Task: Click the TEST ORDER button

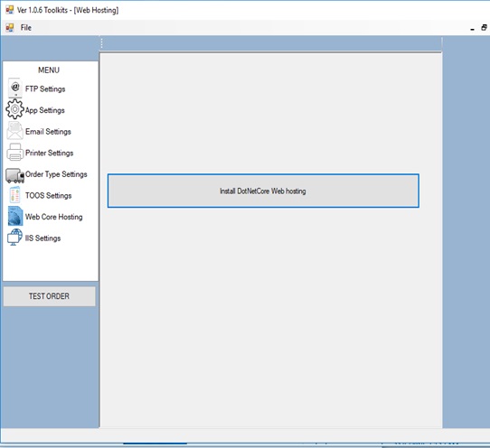Action: [x=50, y=296]
